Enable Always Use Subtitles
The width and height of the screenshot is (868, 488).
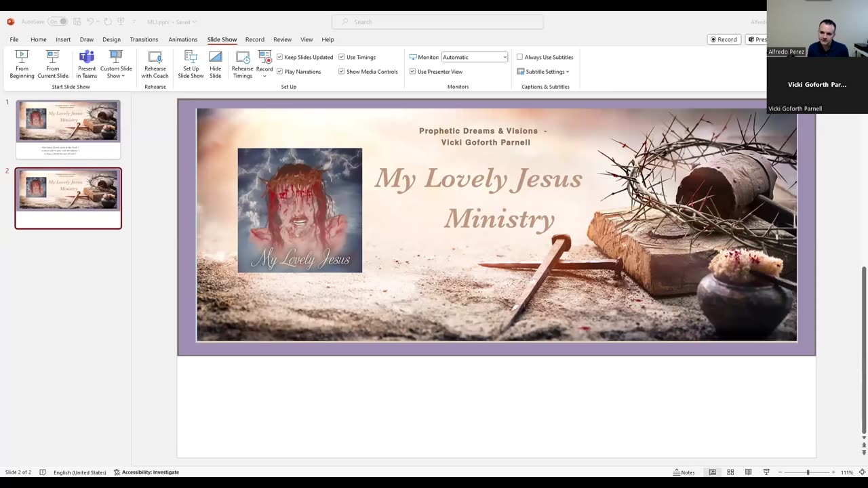519,58
